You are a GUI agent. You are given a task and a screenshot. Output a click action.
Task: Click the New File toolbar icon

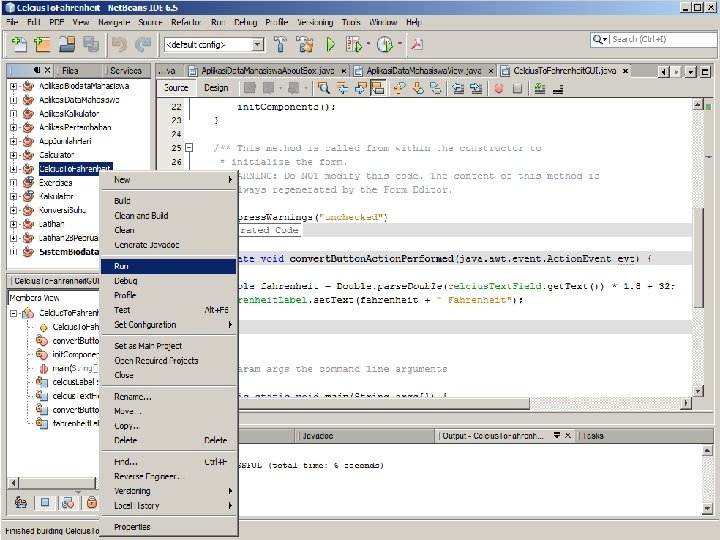tap(19, 45)
